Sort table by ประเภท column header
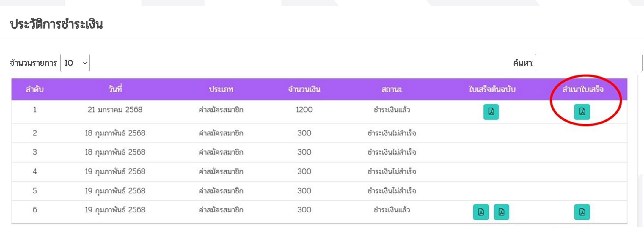Image resolution: width=644 pixels, height=238 pixels. point(221,89)
